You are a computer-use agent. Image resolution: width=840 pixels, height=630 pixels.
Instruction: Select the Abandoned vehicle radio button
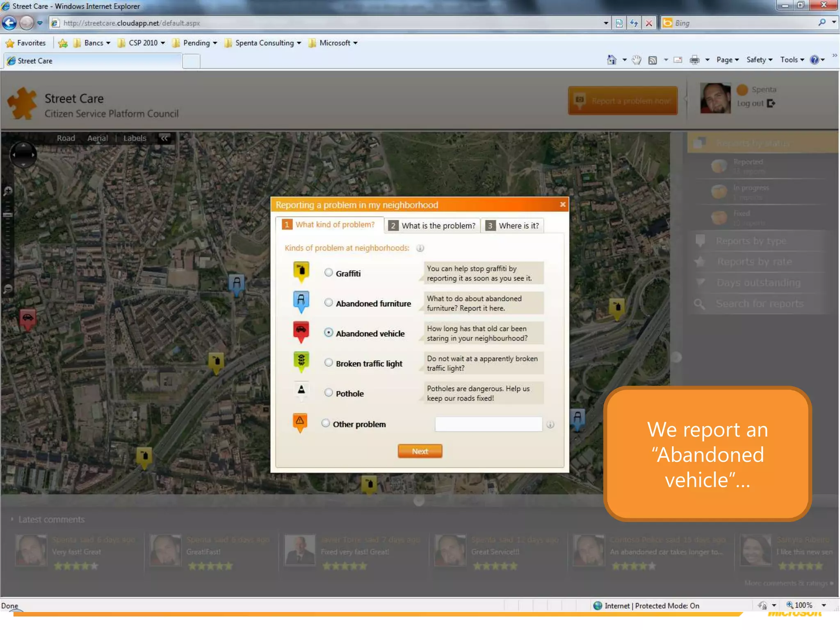coord(329,332)
